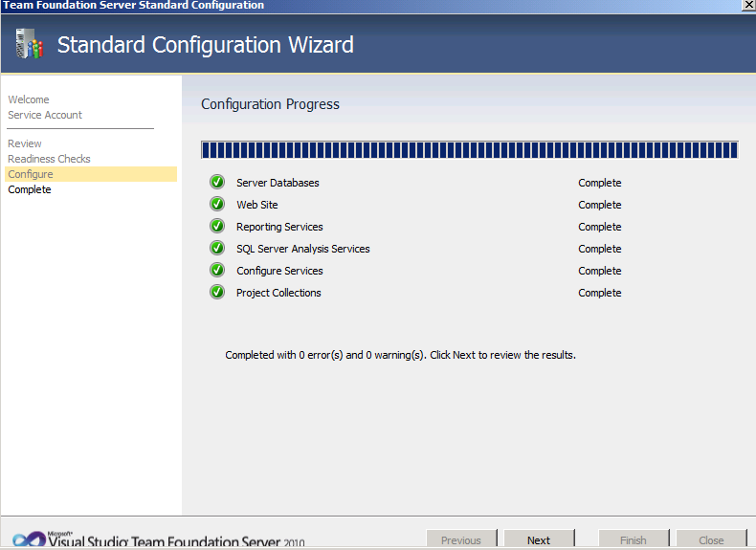
Task: Open the Service Account step
Action: pyautogui.click(x=45, y=115)
